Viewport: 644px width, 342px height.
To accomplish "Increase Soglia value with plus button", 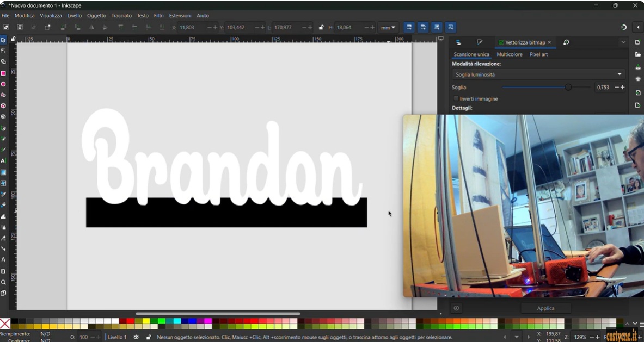I will pos(623,88).
